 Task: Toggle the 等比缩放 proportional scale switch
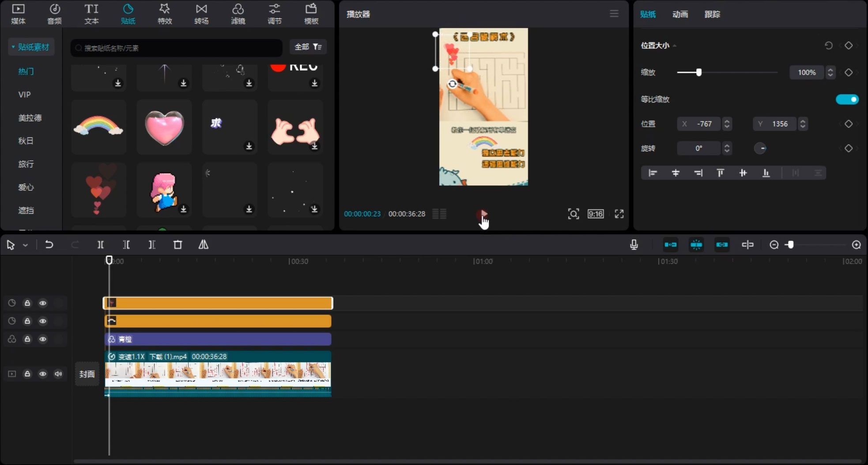click(x=846, y=99)
